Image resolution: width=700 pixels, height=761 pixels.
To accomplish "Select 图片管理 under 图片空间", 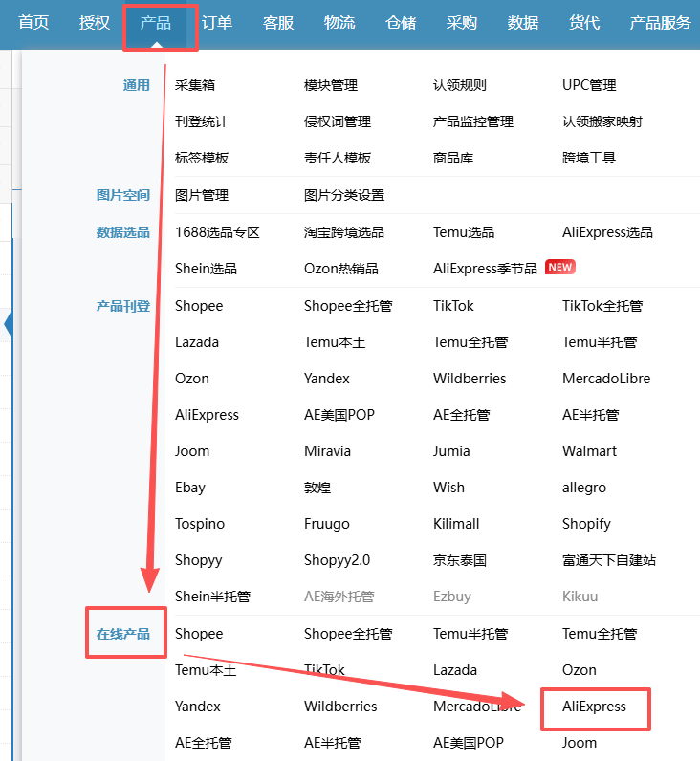I will [x=202, y=195].
